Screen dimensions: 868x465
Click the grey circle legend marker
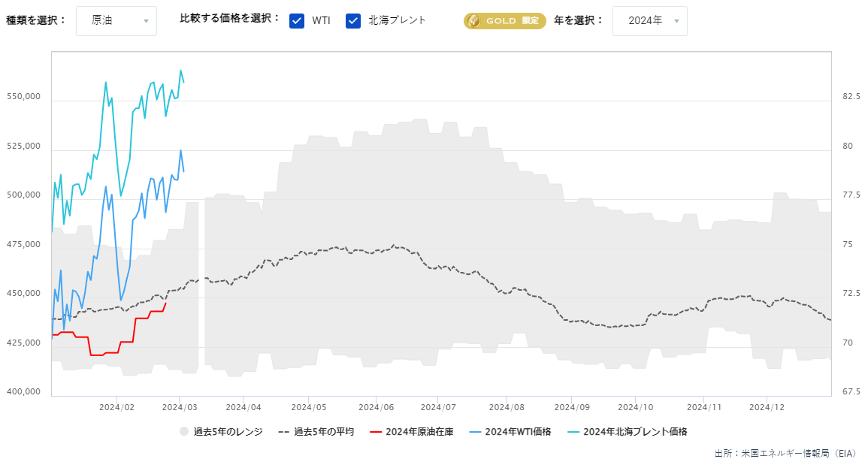(x=184, y=432)
